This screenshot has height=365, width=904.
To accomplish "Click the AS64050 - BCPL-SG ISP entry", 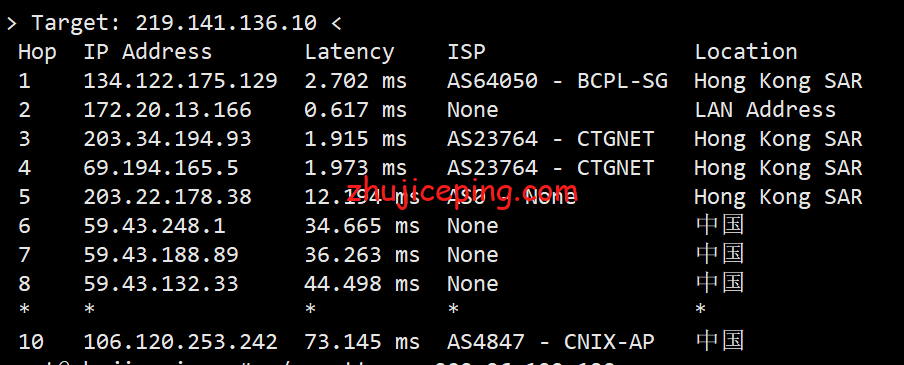I will pos(557,81).
